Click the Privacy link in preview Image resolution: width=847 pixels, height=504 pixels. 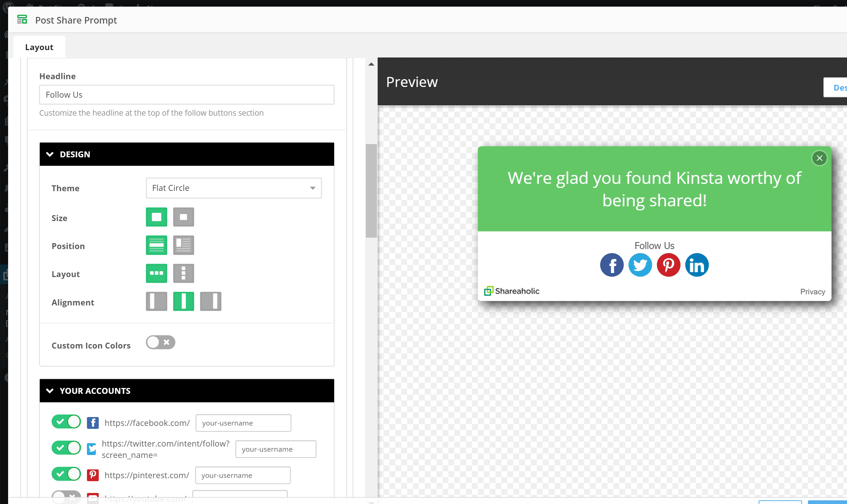coord(813,291)
